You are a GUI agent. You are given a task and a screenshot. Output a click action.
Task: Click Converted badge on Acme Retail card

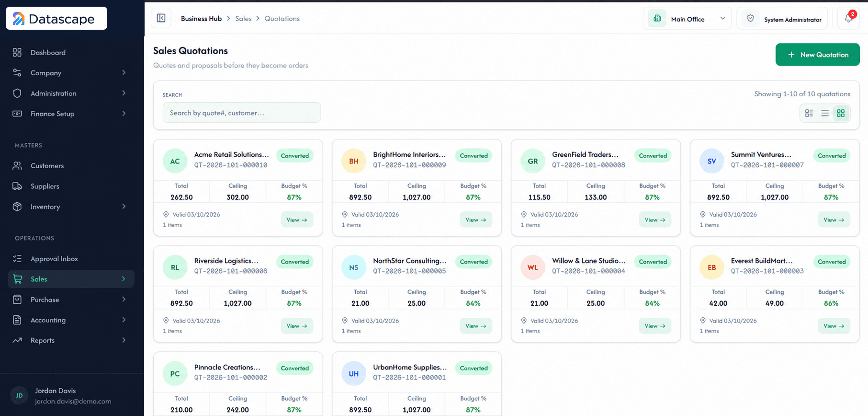pyautogui.click(x=295, y=156)
